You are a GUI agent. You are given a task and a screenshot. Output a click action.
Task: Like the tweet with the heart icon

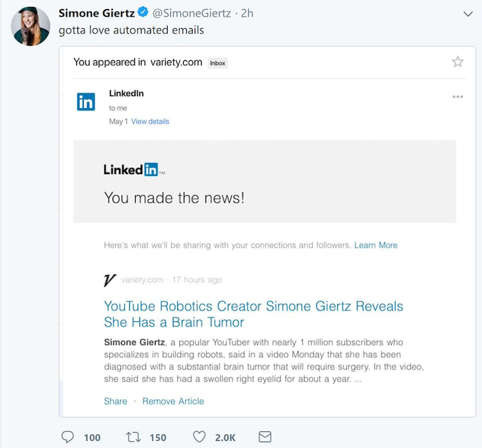click(x=199, y=437)
